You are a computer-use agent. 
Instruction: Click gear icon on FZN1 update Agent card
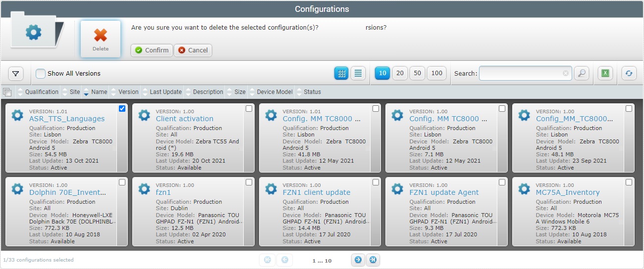click(x=397, y=189)
